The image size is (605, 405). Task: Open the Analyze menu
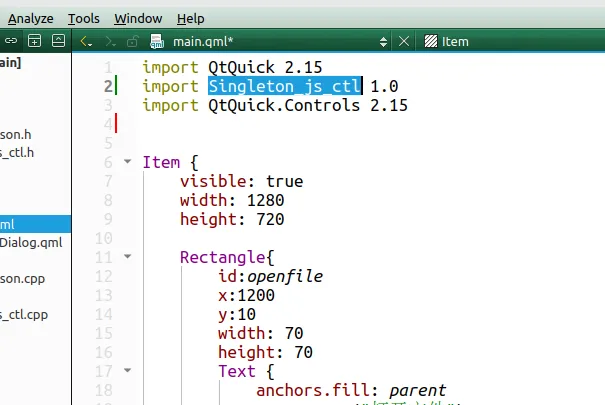[30, 19]
